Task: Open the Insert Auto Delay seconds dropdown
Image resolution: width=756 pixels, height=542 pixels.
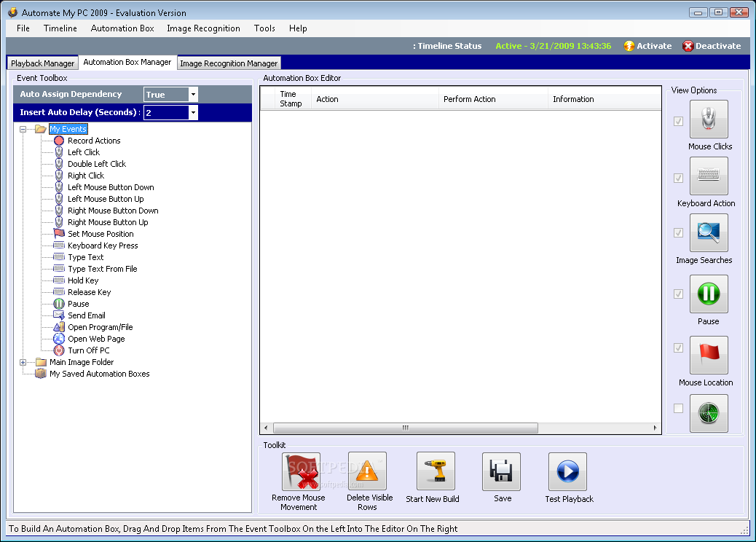Action: pyautogui.click(x=193, y=112)
